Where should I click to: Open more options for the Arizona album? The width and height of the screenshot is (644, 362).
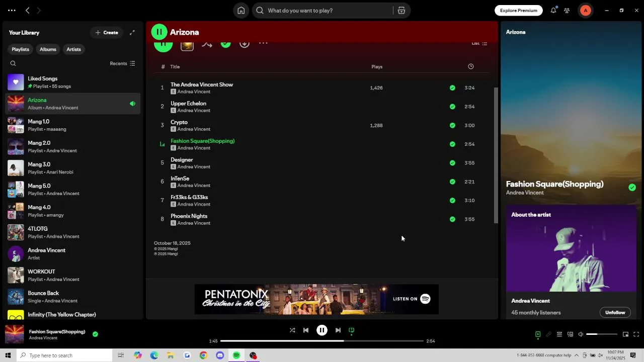click(x=263, y=43)
